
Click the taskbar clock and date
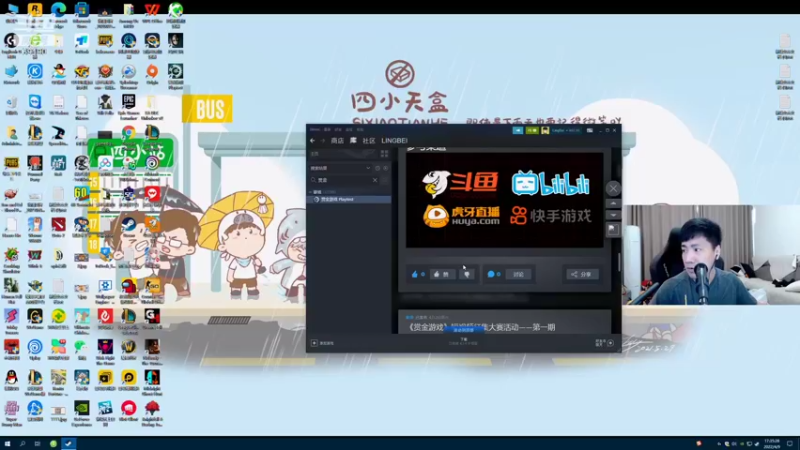[772, 444]
